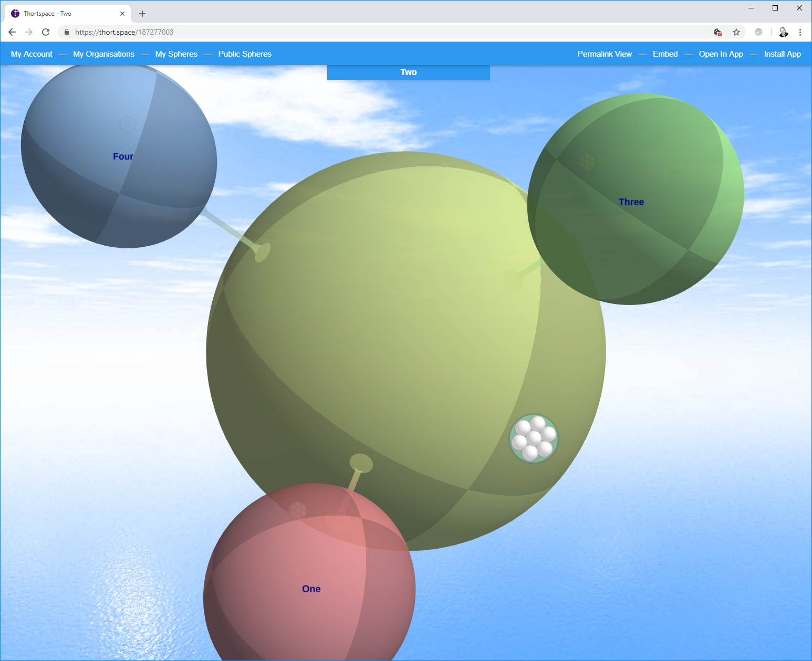Click the Embed link

coord(665,54)
